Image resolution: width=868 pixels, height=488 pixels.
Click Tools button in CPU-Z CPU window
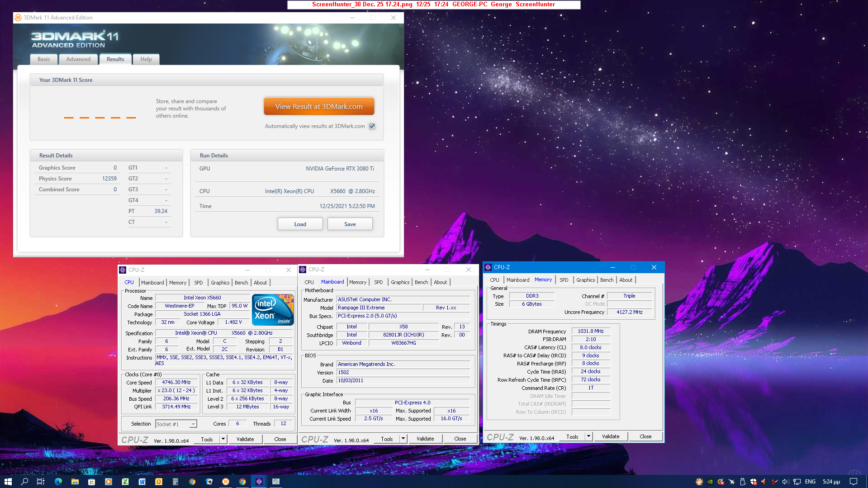pyautogui.click(x=207, y=439)
